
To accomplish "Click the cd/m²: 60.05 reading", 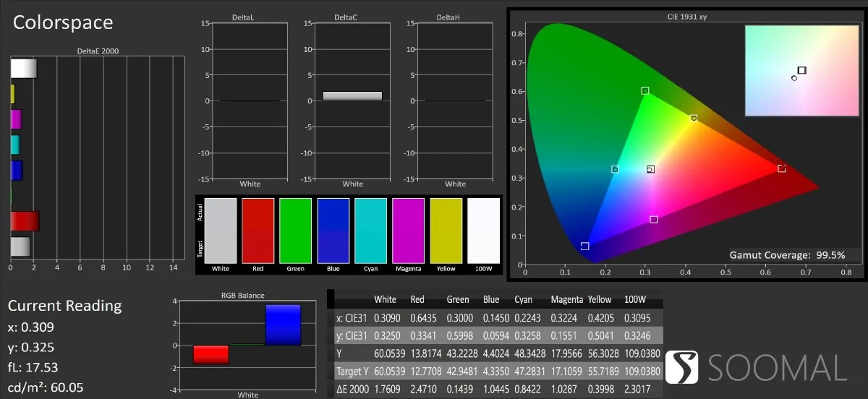I will coord(46,388).
